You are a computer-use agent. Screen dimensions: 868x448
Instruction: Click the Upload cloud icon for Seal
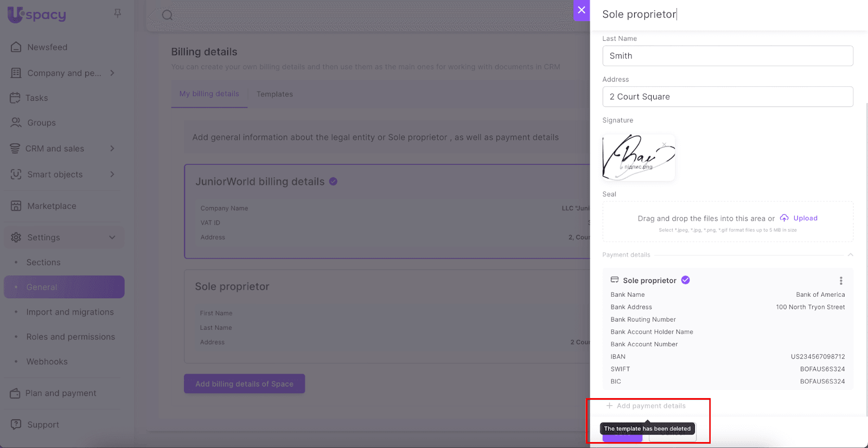pos(784,218)
